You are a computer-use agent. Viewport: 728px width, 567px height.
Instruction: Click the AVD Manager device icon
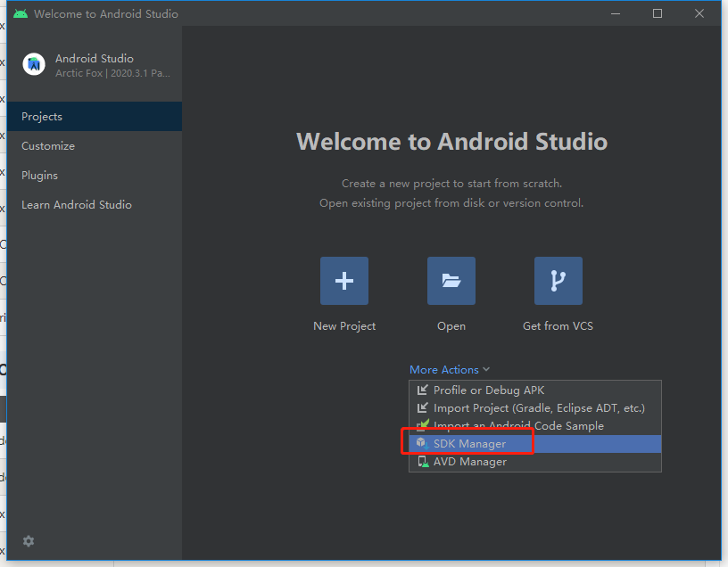(x=423, y=462)
